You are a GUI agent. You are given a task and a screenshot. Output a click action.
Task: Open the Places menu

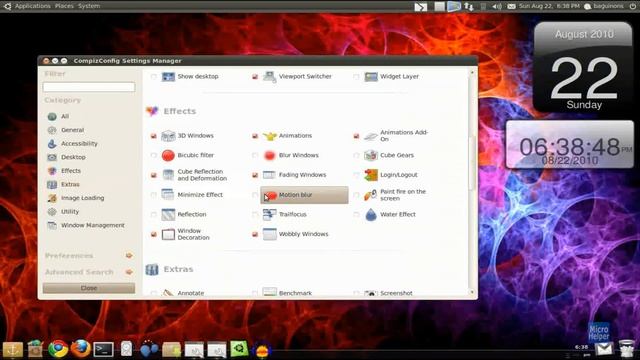64,6
